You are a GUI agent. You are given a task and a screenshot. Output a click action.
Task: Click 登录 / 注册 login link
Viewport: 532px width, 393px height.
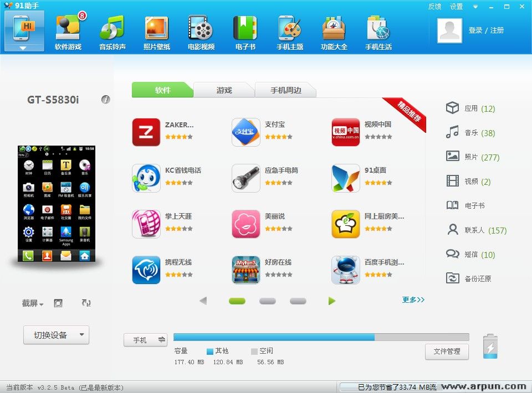[486, 30]
